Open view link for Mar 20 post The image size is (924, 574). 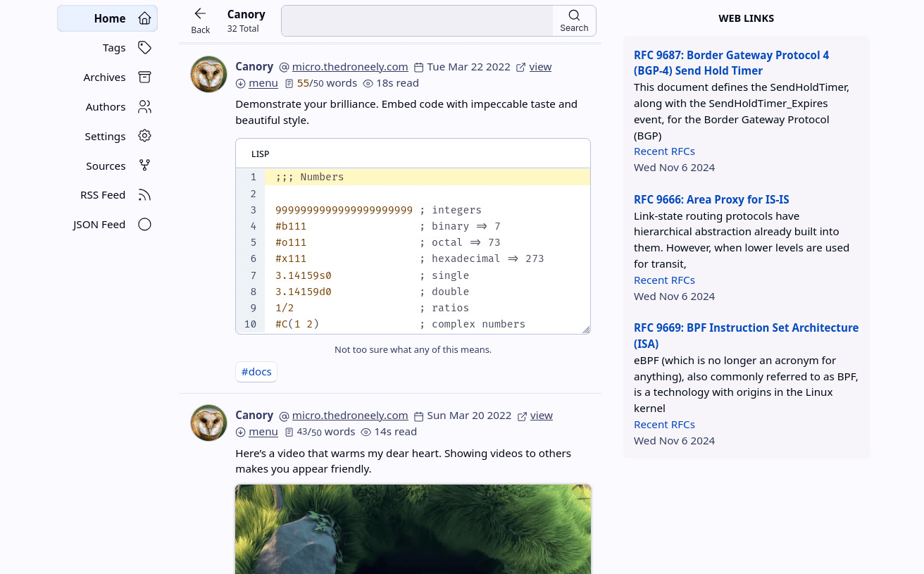pos(541,416)
